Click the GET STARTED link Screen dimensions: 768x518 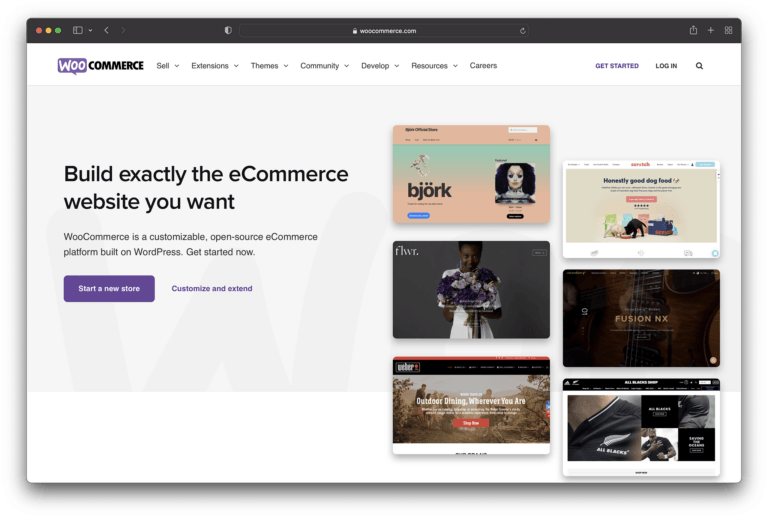click(x=617, y=66)
